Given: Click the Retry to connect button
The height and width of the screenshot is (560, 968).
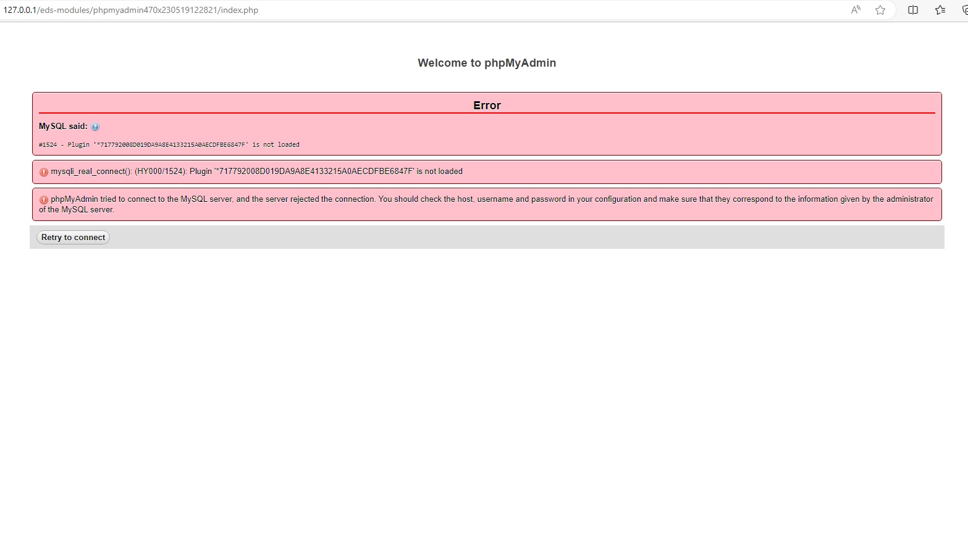Looking at the screenshot, I should pyautogui.click(x=73, y=237).
